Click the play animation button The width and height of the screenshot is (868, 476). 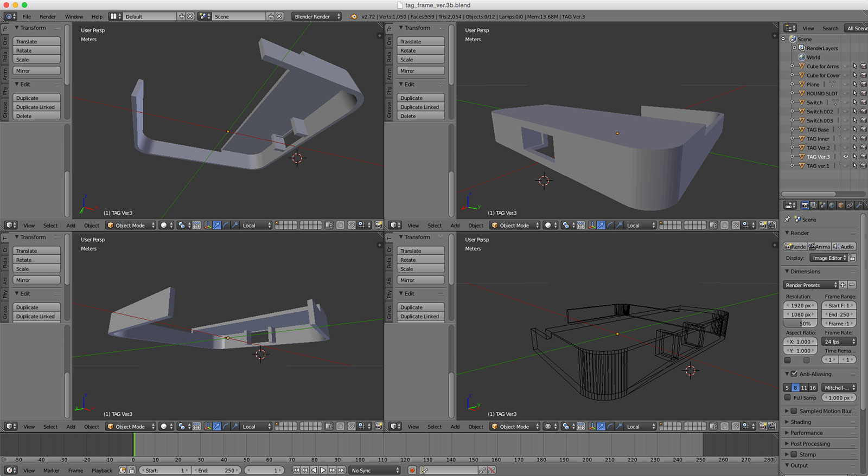click(323, 470)
